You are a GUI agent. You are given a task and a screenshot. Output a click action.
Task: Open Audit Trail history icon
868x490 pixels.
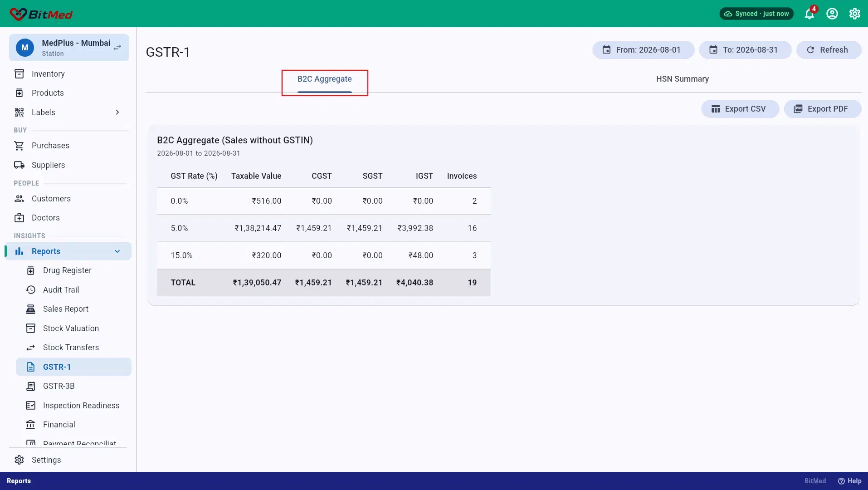coord(30,290)
